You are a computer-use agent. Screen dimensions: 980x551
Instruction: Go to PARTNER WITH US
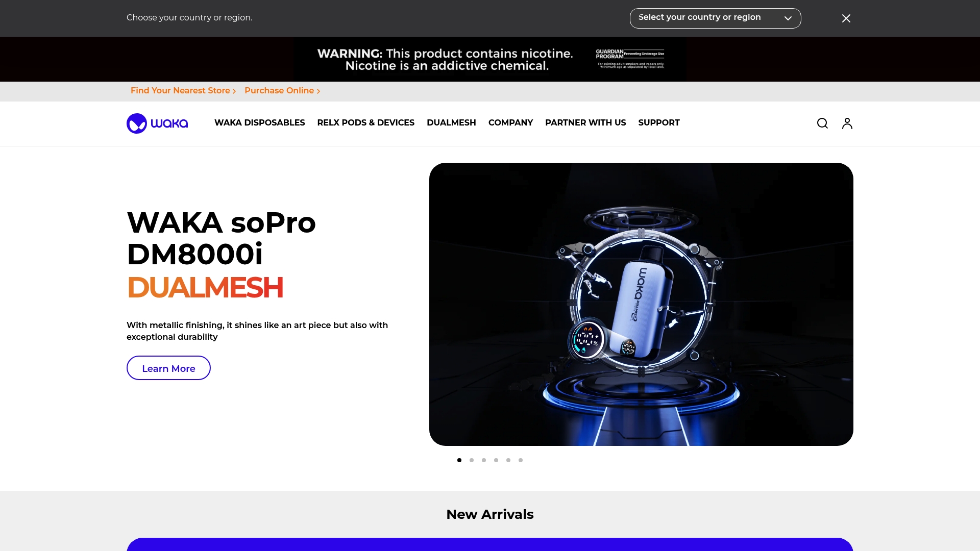(585, 123)
